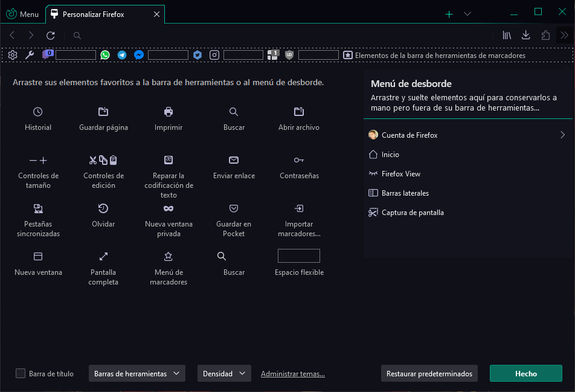Viewport: 575px width, 392px height.
Task: Select the Nueva ventana icon
Action: coord(38,256)
